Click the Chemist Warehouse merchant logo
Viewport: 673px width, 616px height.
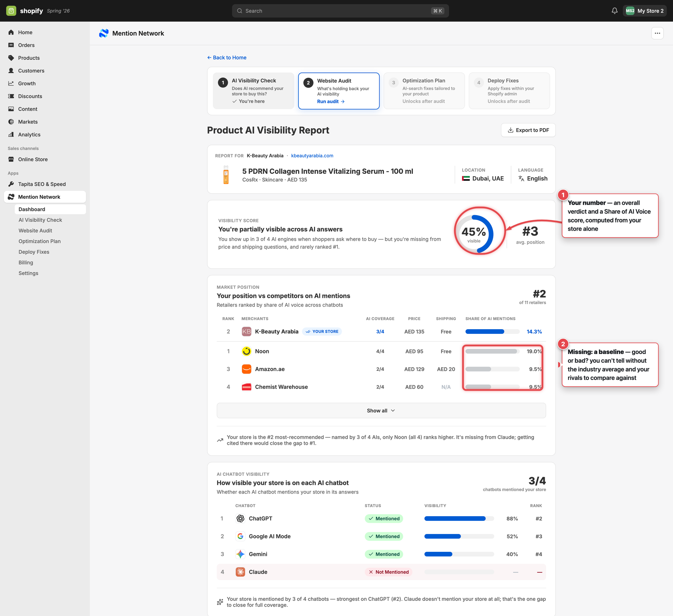pyautogui.click(x=247, y=387)
